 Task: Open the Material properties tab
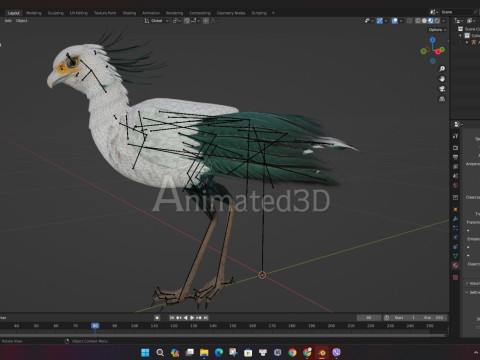(455, 266)
